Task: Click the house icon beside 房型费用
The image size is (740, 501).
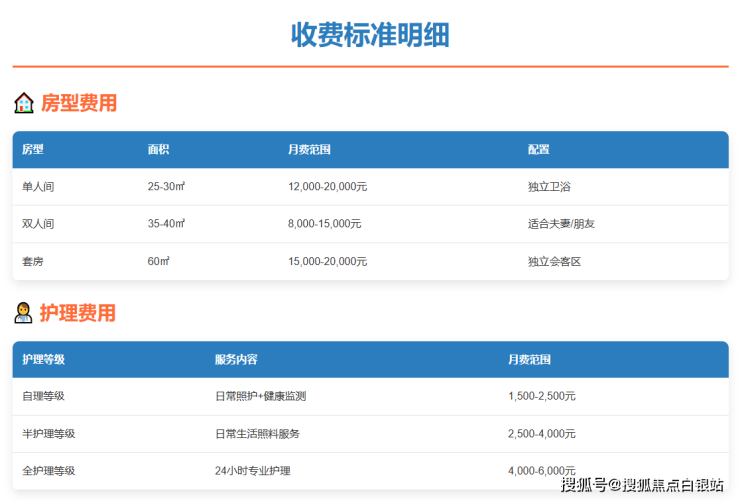Action: (23, 103)
